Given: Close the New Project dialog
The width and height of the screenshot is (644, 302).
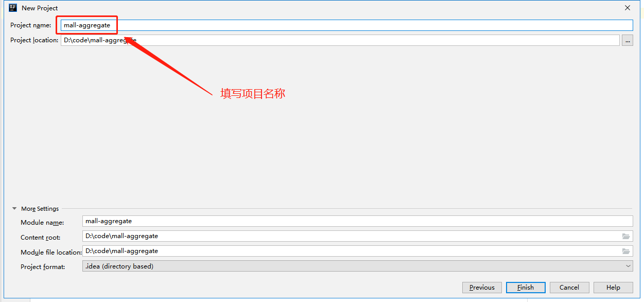Looking at the screenshot, I should (628, 8).
